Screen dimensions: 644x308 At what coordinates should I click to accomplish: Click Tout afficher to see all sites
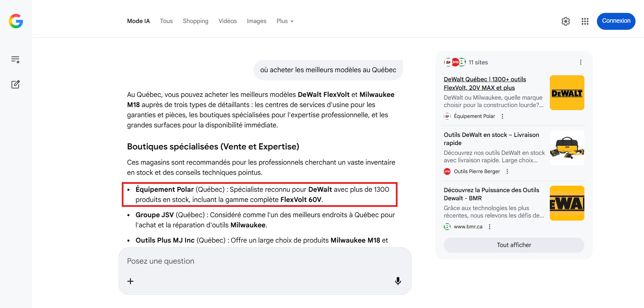[514, 245]
